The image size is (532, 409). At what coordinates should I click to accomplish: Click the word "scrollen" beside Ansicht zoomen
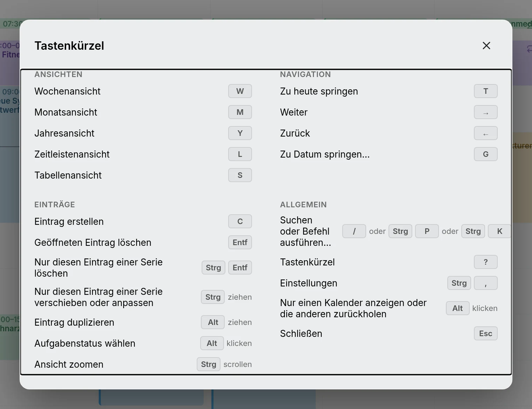(238, 364)
